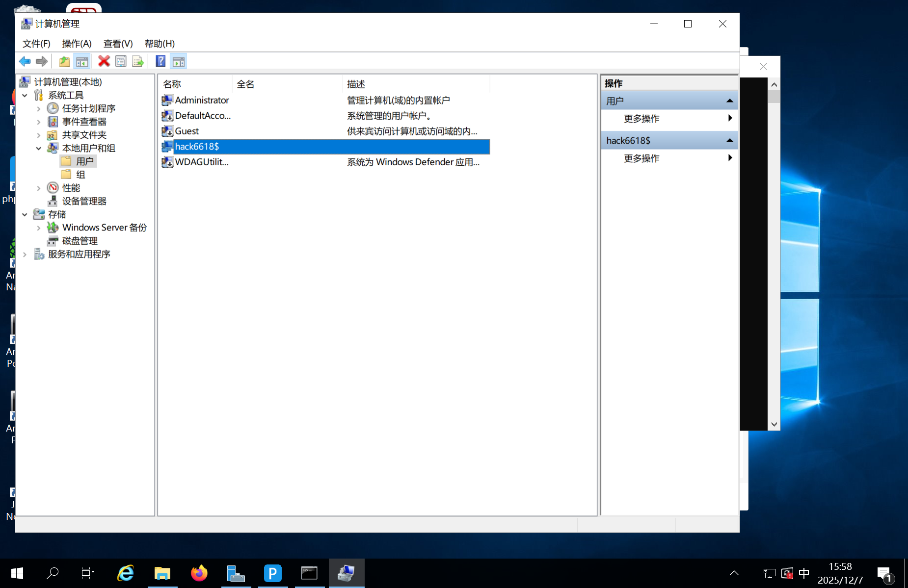Image resolution: width=908 pixels, height=588 pixels.
Task: Expand the 服务和应用程序 tree node
Action: click(25, 254)
